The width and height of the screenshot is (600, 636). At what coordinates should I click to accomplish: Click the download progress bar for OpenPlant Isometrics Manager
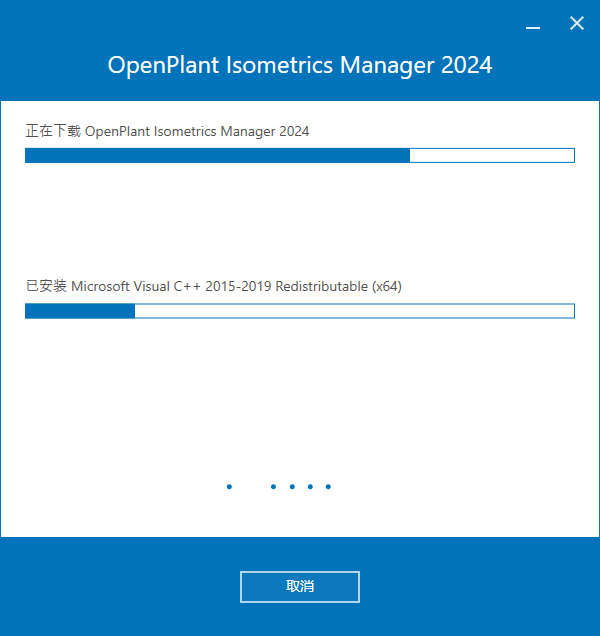[x=300, y=155]
